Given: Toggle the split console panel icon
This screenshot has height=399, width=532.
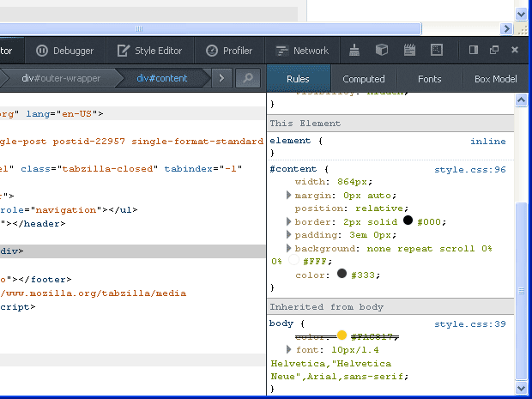Looking at the screenshot, I should [474, 51].
